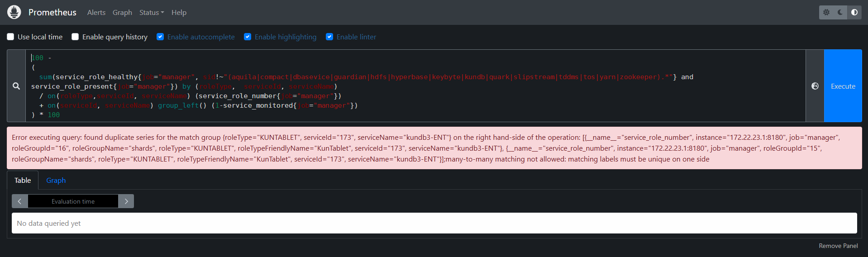Click the Remove Panel link

coord(838,246)
